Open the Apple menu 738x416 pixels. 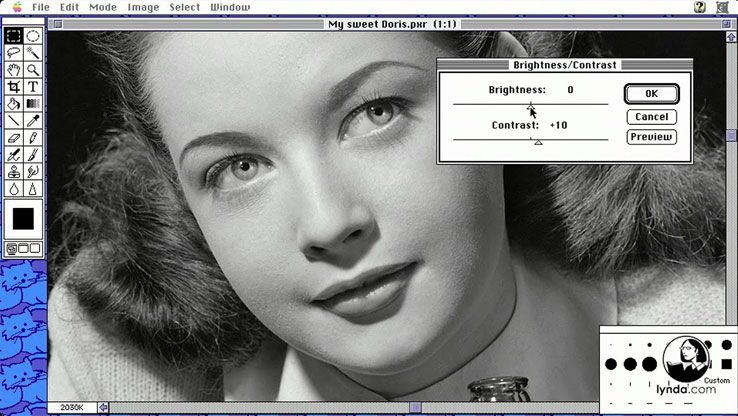16,7
